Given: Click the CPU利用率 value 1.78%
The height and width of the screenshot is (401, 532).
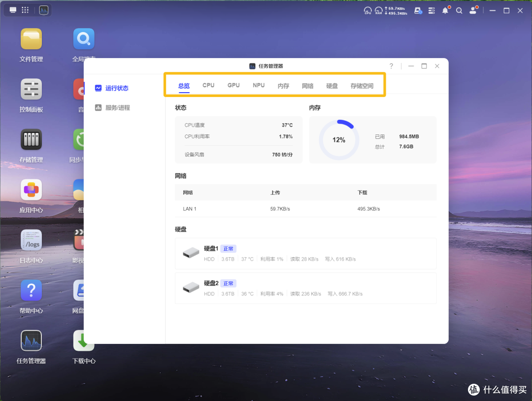Looking at the screenshot, I should point(286,136).
